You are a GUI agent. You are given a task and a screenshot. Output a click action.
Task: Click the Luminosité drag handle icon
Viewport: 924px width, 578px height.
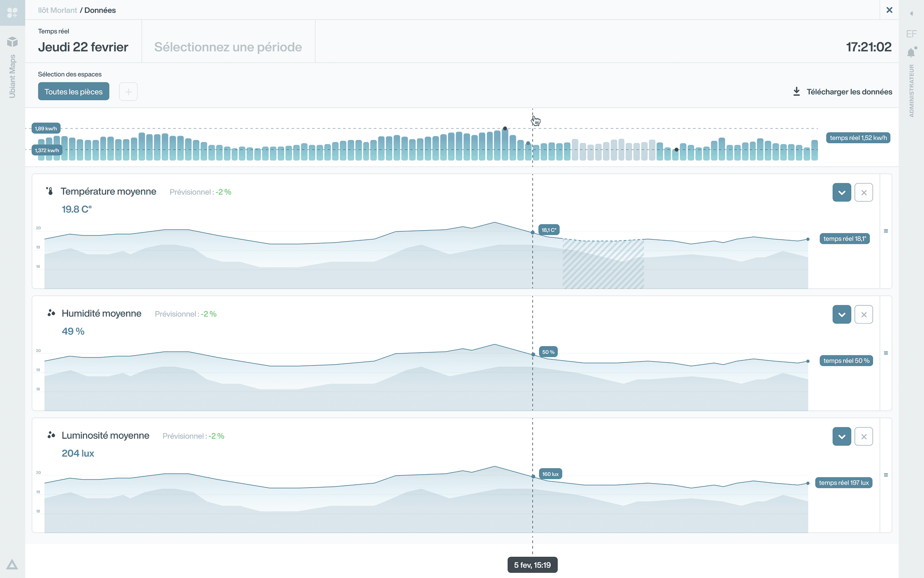coord(886,475)
